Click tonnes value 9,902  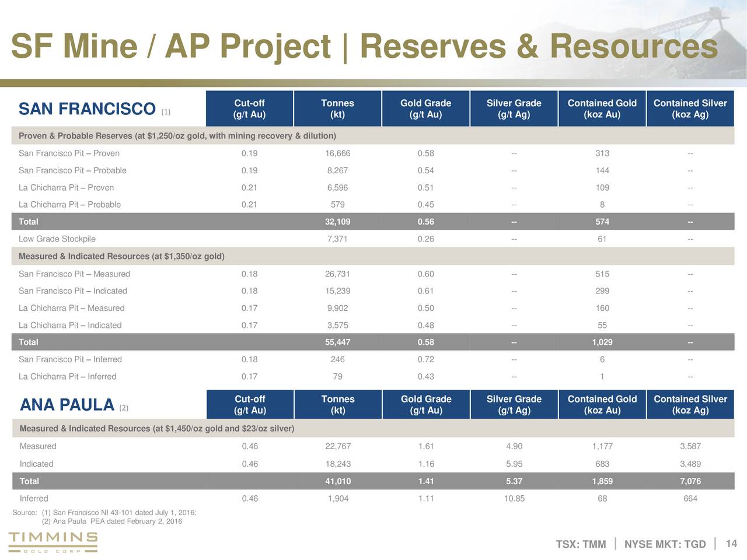click(x=337, y=308)
